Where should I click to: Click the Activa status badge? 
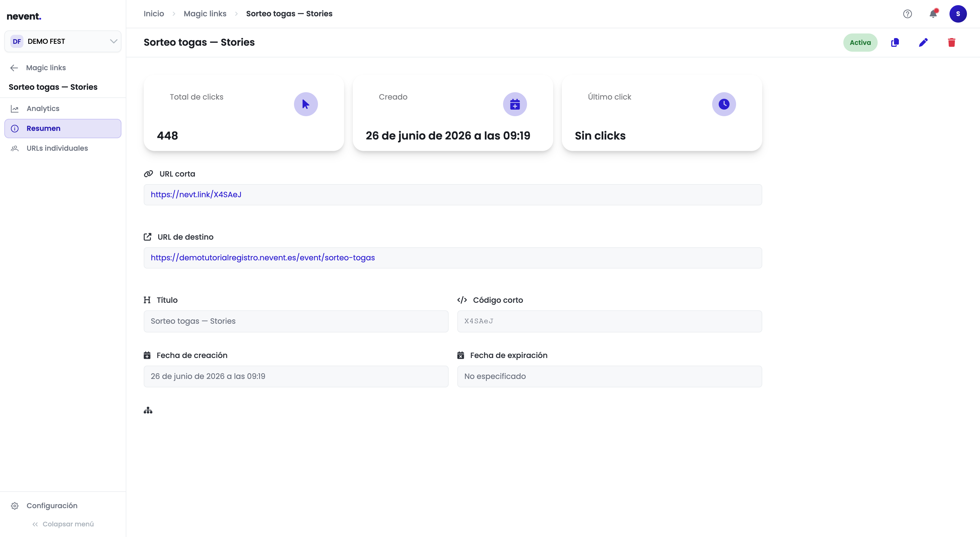point(860,42)
